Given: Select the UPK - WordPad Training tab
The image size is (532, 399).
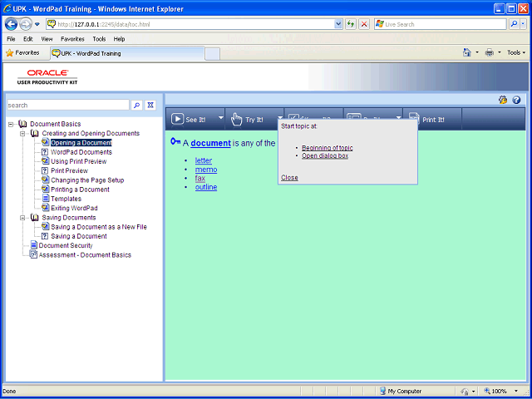Looking at the screenshot, I should [127, 53].
